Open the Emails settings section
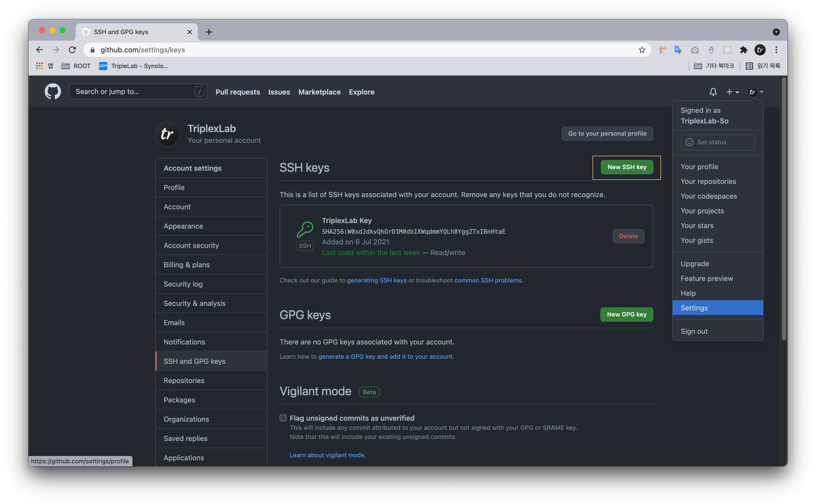This screenshot has width=816, height=504. click(174, 322)
